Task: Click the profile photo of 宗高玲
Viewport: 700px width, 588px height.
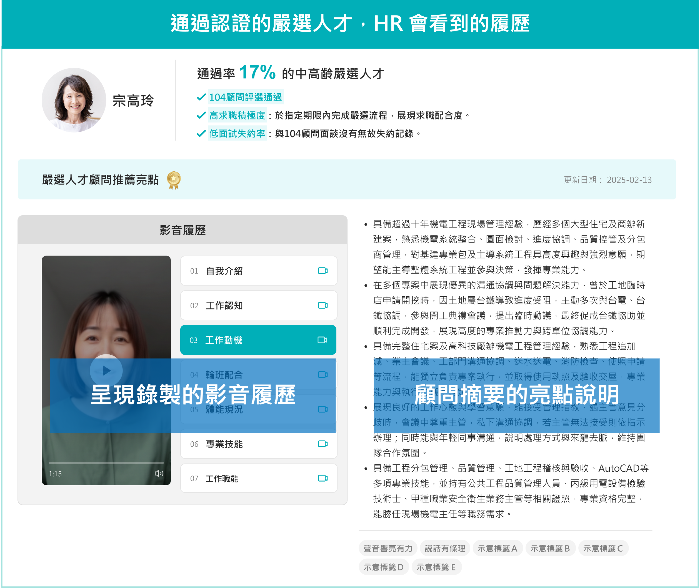Action: click(74, 100)
